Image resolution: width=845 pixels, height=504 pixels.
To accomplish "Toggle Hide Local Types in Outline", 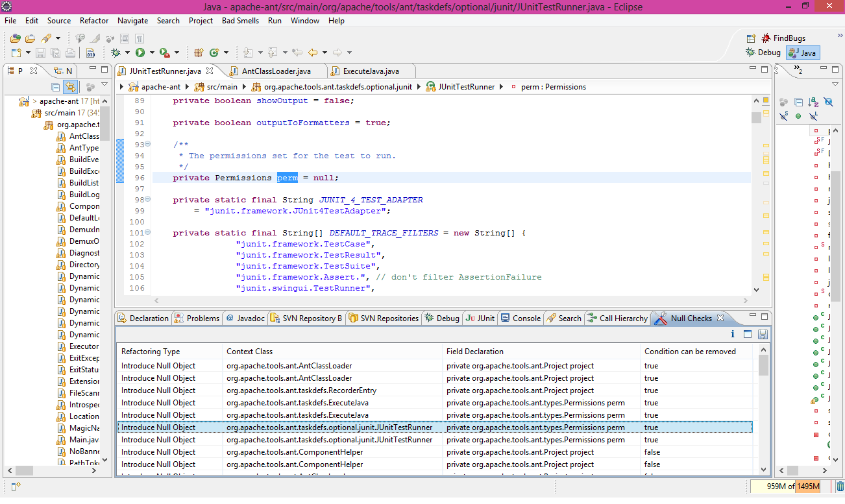I will 813,116.
